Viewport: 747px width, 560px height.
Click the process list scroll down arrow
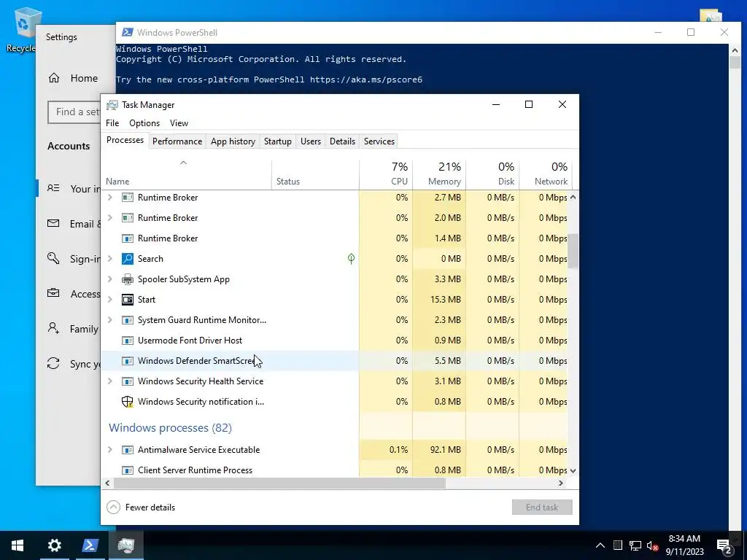tap(573, 470)
